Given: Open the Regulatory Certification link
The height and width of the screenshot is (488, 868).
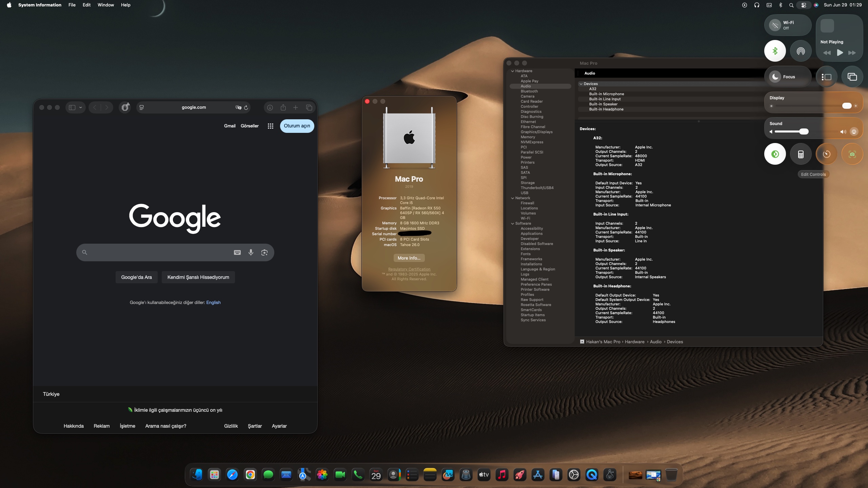Looking at the screenshot, I should [x=409, y=269].
